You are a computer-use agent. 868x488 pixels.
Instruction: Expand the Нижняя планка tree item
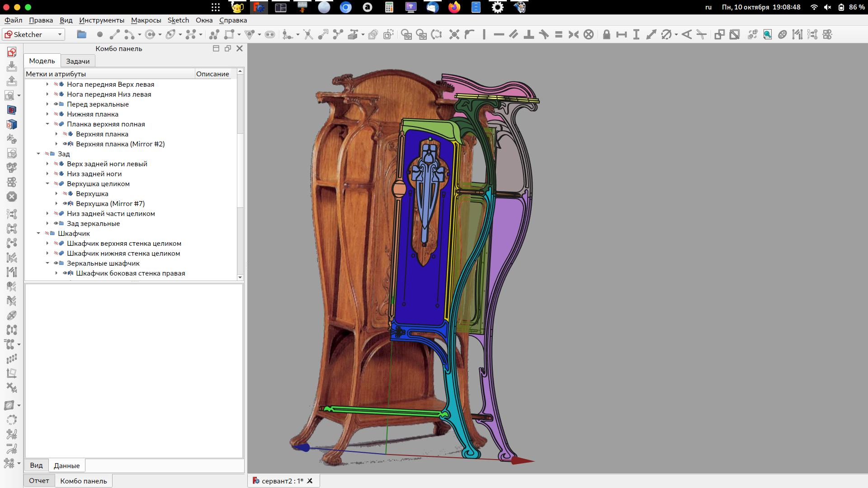pyautogui.click(x=47, y=114)
